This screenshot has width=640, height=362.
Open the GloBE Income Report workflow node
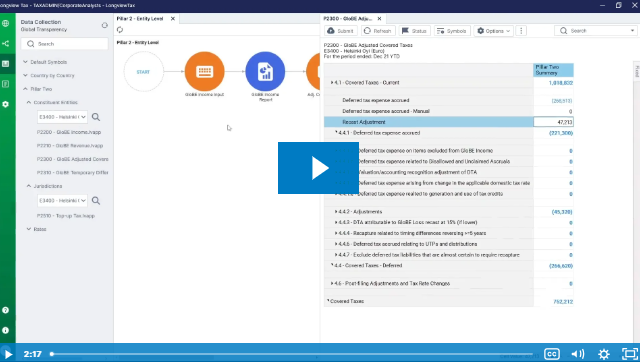coord(265,71)
